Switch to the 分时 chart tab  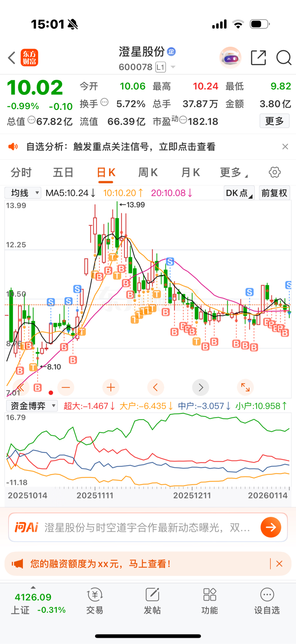[21, 172]
